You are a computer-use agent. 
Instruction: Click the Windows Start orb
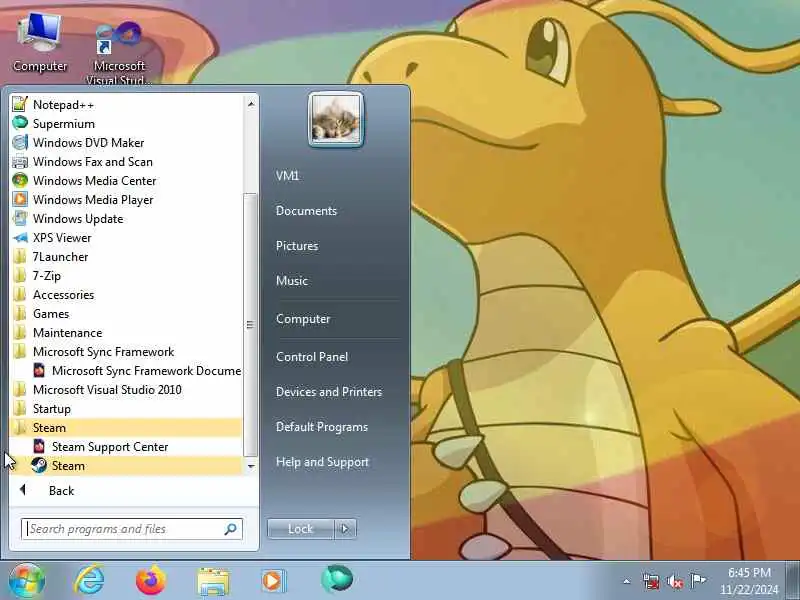26,581
